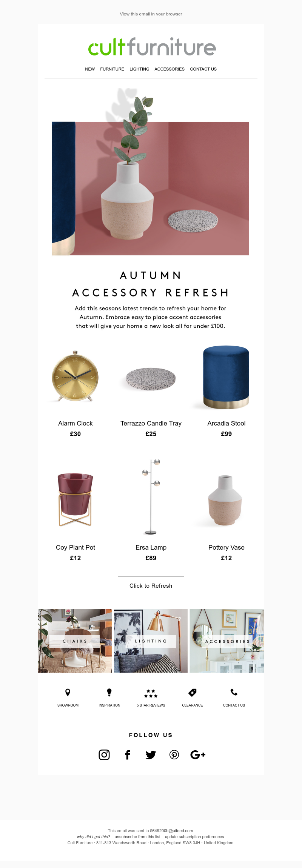
Task: Follow View this email in your browser link
Action: coord(151,14)
